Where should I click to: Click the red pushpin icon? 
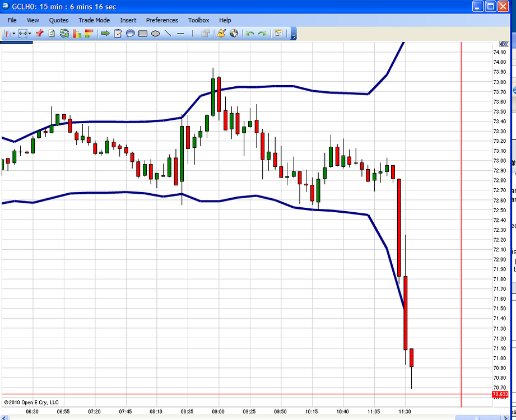pos(39,33)
